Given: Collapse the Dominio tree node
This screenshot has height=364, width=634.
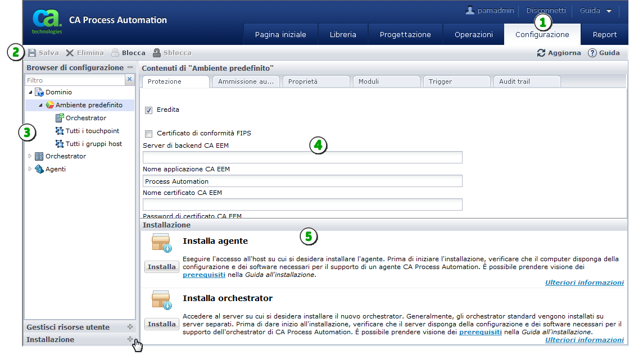Looking at the screenshot, I should (x=30, y=92).
